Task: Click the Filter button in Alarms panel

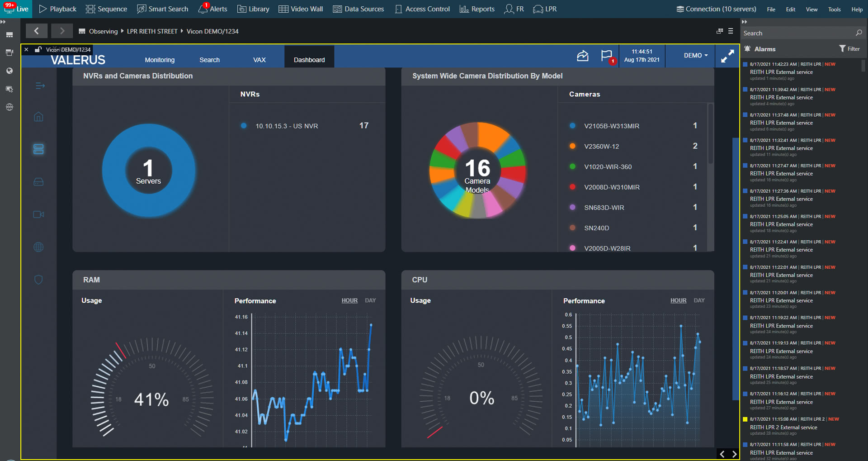Action: pyautogui.click(x=849, y=49)
